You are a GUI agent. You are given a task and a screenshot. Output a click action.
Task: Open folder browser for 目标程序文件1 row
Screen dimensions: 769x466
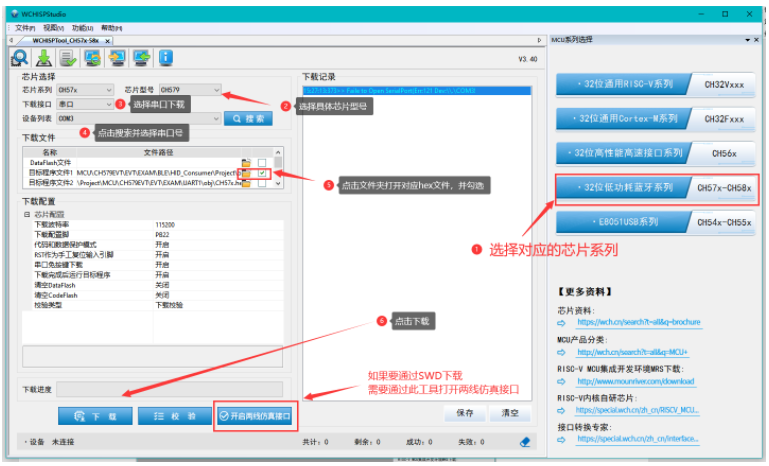point(246,173)
